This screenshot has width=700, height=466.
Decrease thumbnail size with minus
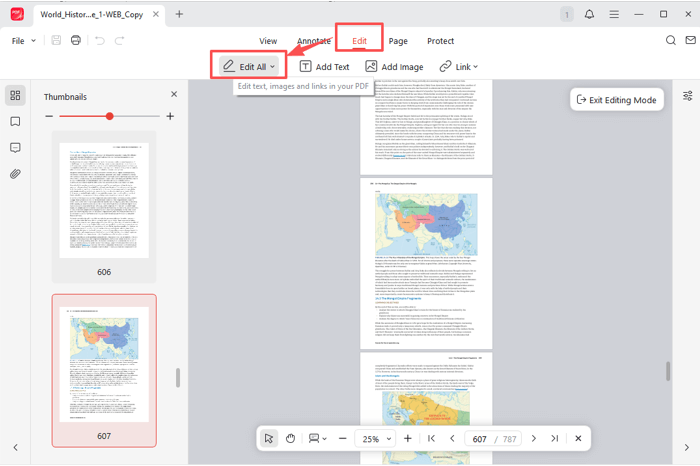49,116
